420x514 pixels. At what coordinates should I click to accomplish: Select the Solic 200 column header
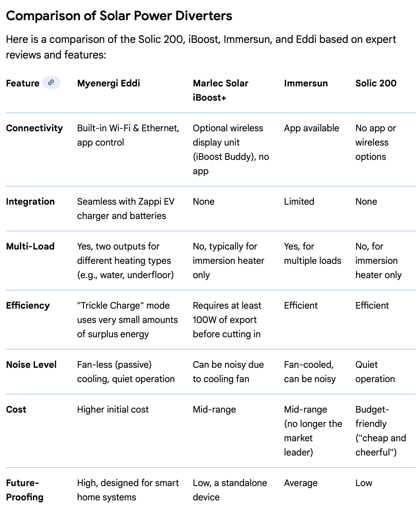click(x=376, y=83)
